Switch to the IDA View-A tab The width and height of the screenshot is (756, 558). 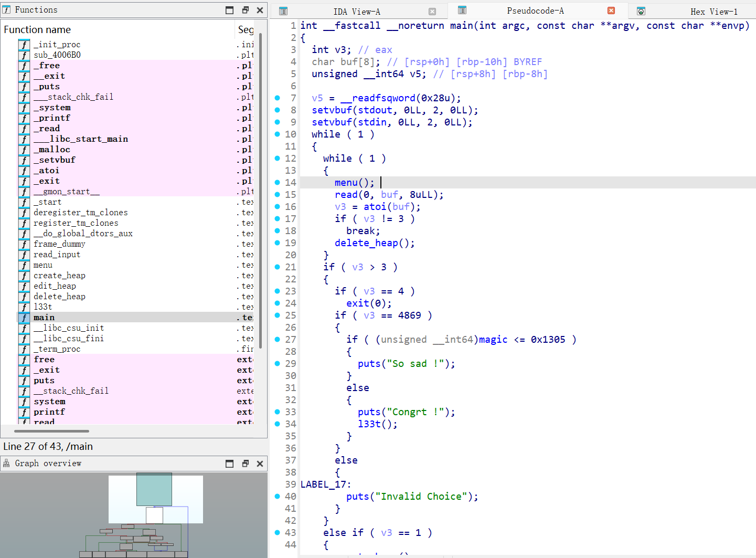[357, 12]
